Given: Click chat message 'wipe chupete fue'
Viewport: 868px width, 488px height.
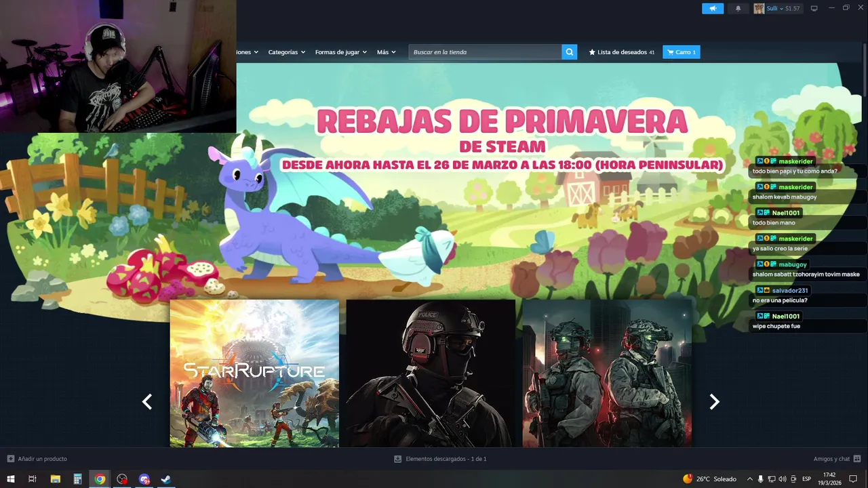Looking at the screenshot, I should 776,326.
